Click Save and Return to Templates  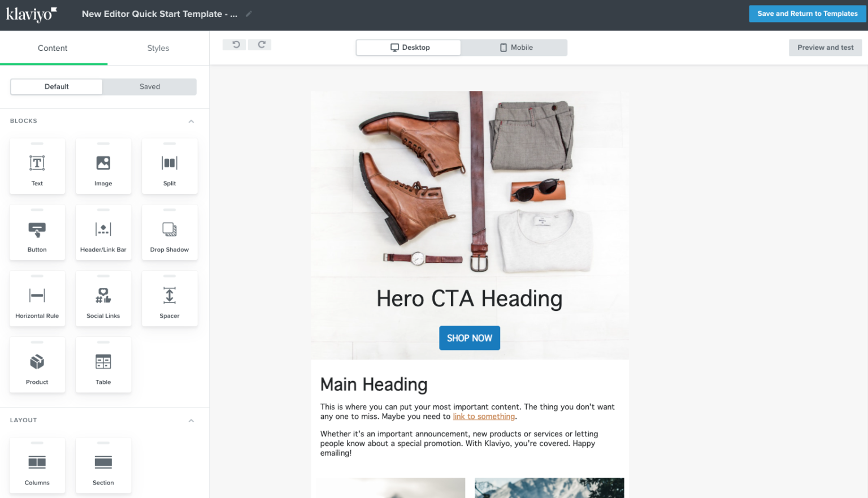[x=807, y=14]
